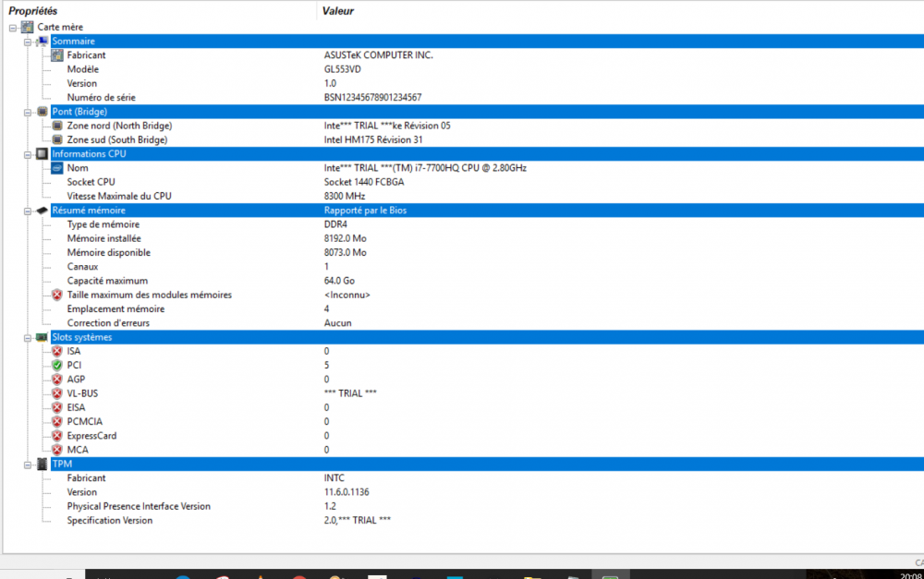Click the Résumé mémoire memory module icon
This screenshot has height=579, width=924.
pos(42,211)
